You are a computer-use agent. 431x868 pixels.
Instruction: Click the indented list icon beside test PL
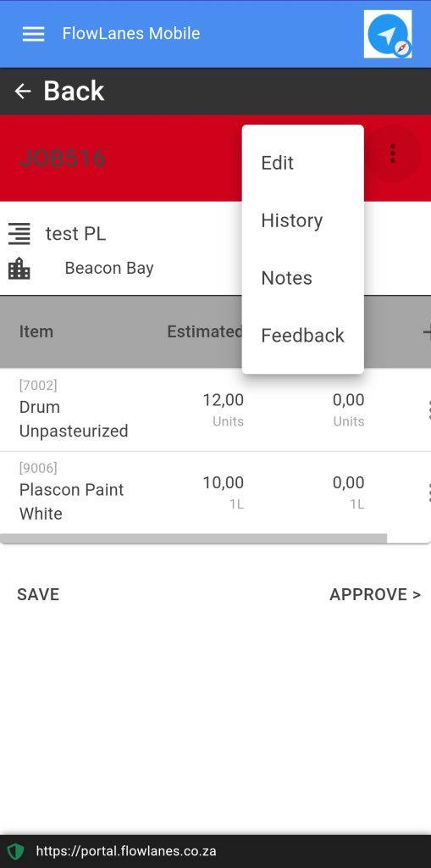pyautogui.click(x=19, y=234)
